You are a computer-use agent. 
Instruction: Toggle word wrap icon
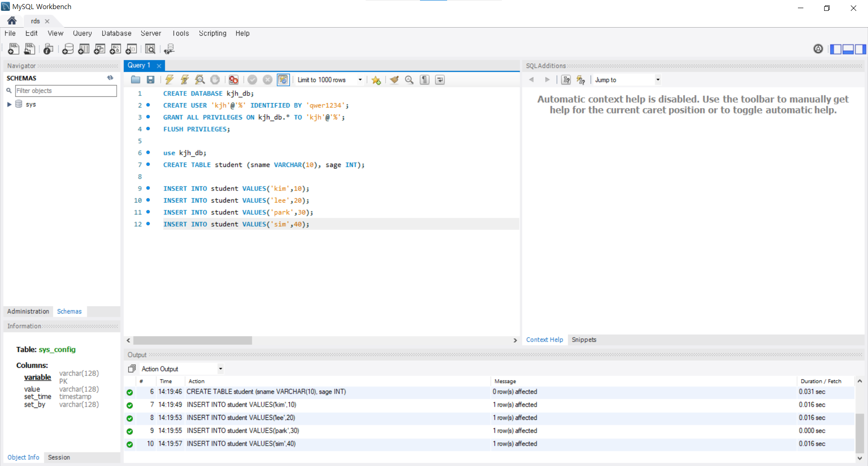pos(440,80)
